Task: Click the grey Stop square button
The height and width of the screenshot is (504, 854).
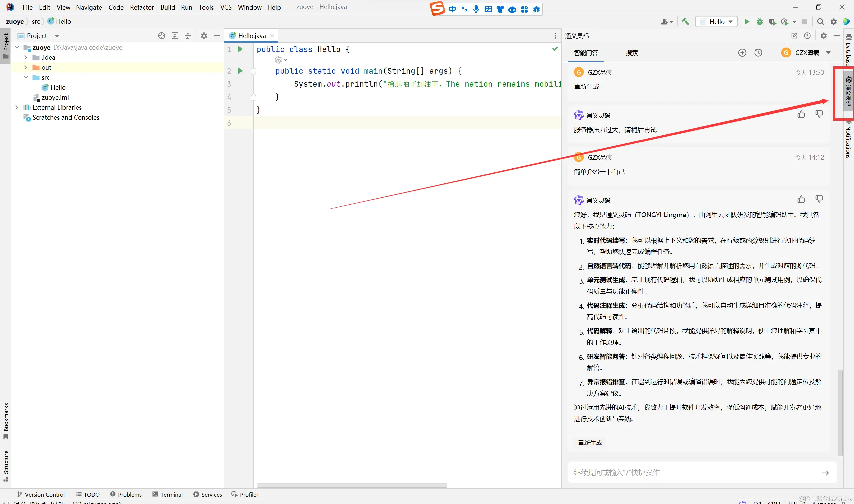Action: (804, 22)
